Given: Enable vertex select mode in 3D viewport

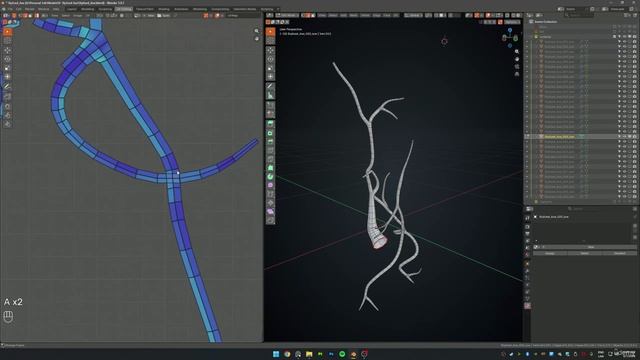Looking at the screenshot, I should 304,15.
